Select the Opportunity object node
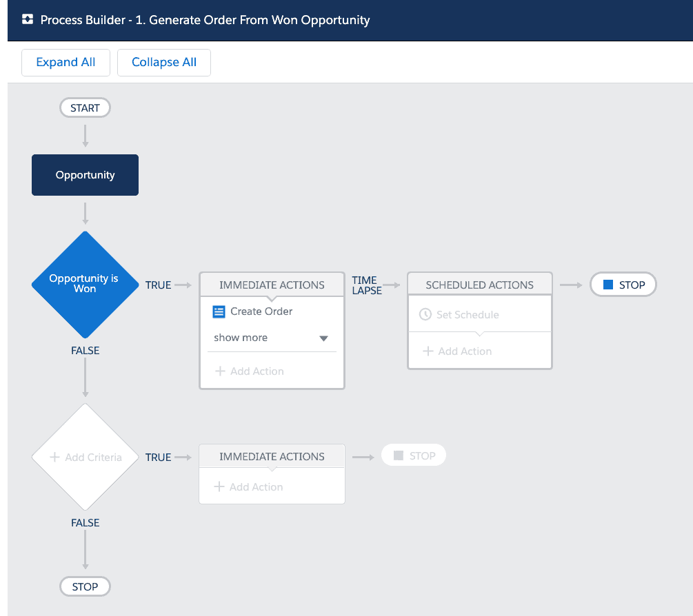The height and width of the screenshot is (616, 693). 86,175
